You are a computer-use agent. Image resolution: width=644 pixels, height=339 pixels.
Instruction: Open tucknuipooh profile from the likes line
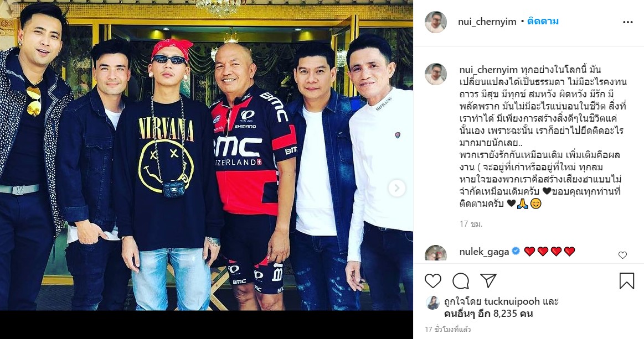[512, 301]
